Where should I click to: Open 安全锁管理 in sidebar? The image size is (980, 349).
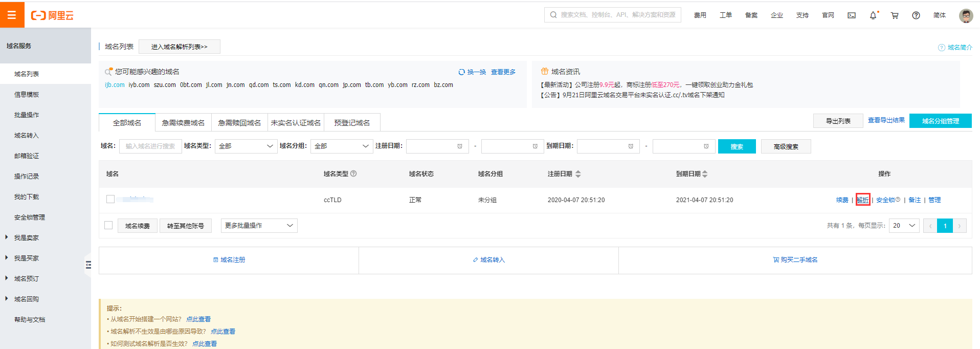click(x=30, y=217)
